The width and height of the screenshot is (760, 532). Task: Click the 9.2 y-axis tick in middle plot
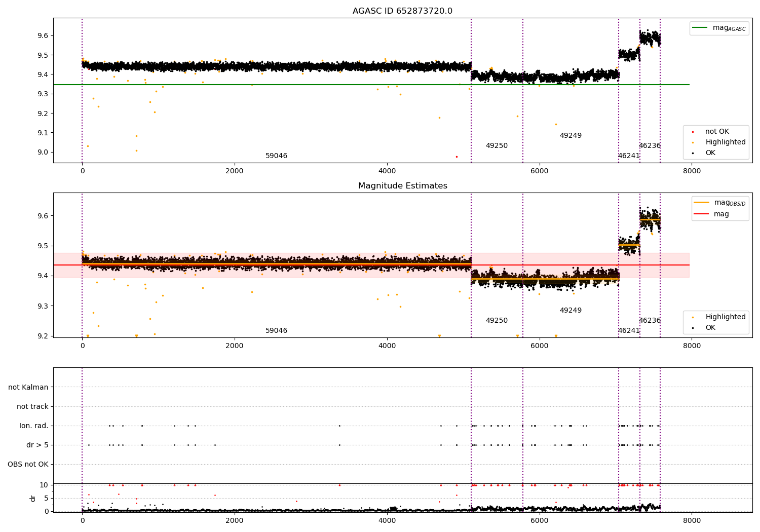pos(43,336)
